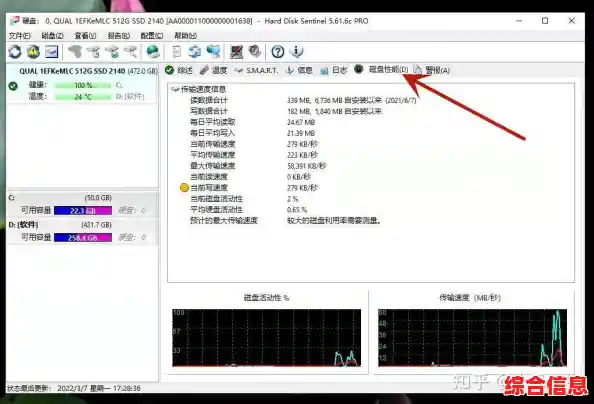
Task: Open the 磁盘(Z) menu
Action: (52, 36)
